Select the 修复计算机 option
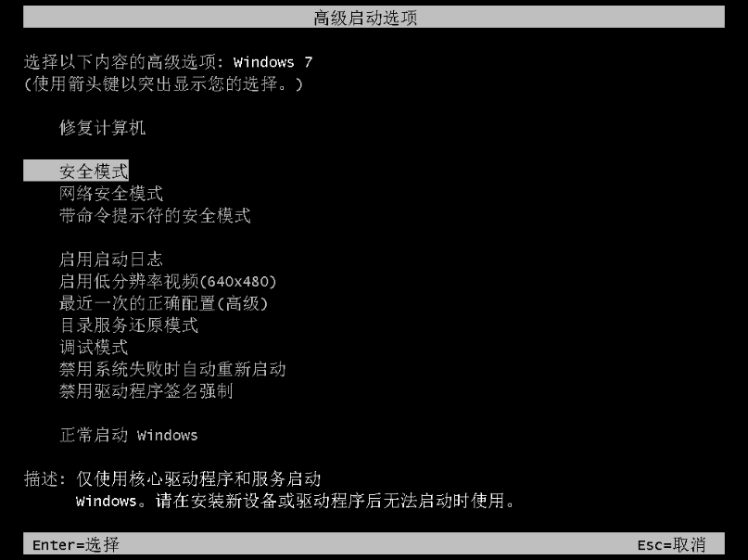Image resolution: width=748 pixels, height=560 pixels. coord(102,128)
